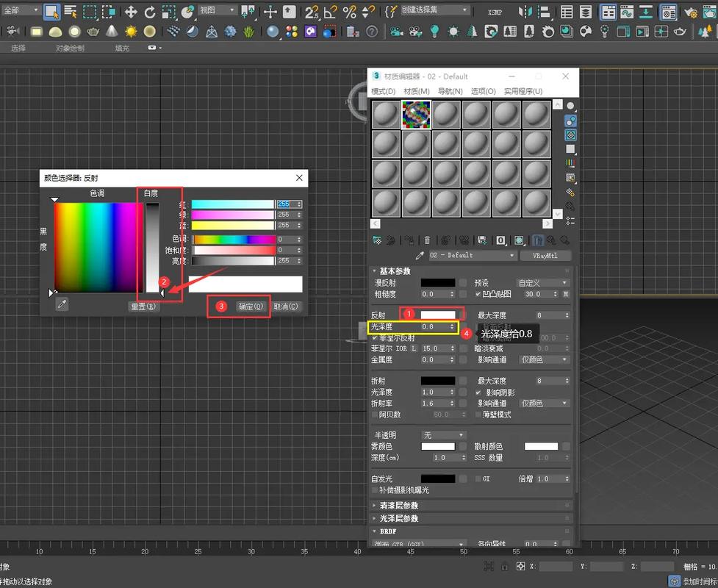Open the 半透明 dropdown showing 无
This screenshot has height=588, width=718.
click(x=442, y=434)
